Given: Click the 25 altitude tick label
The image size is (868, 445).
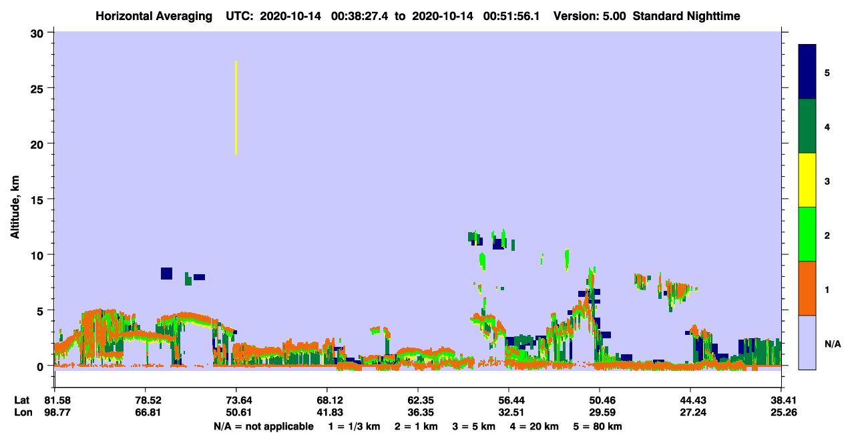Looking at the screenshot, I should click(x=39, y=88).
